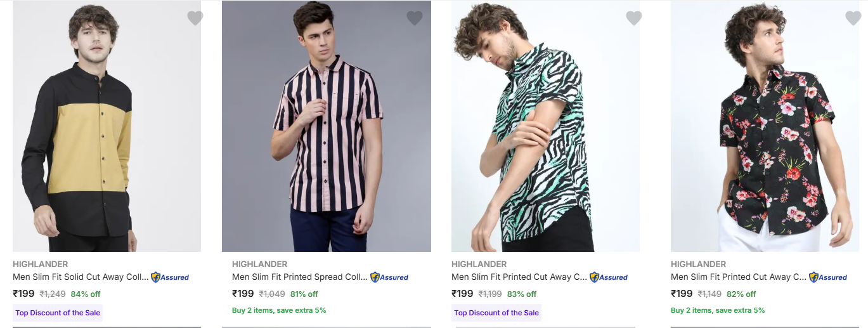Click the 82% off discount label
Viewport: 868px width, 328px height.
(x=741, y=294)
